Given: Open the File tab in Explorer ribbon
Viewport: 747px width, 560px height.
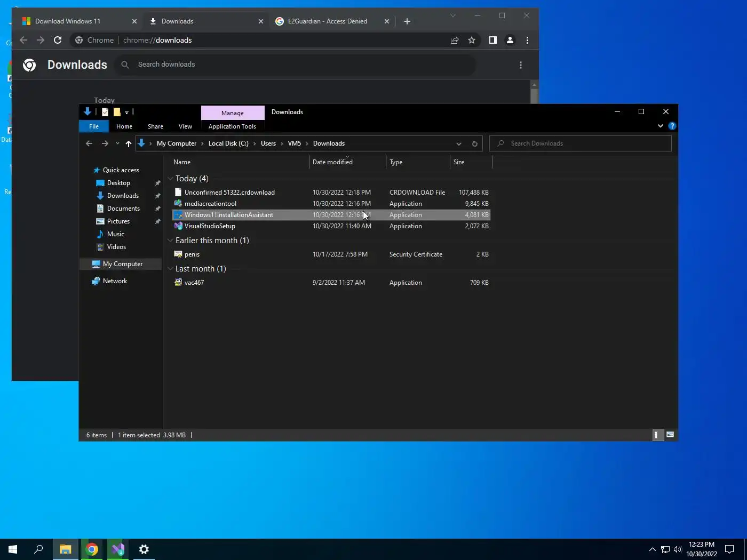Looking at the screenshot, I should pos(94,126).
